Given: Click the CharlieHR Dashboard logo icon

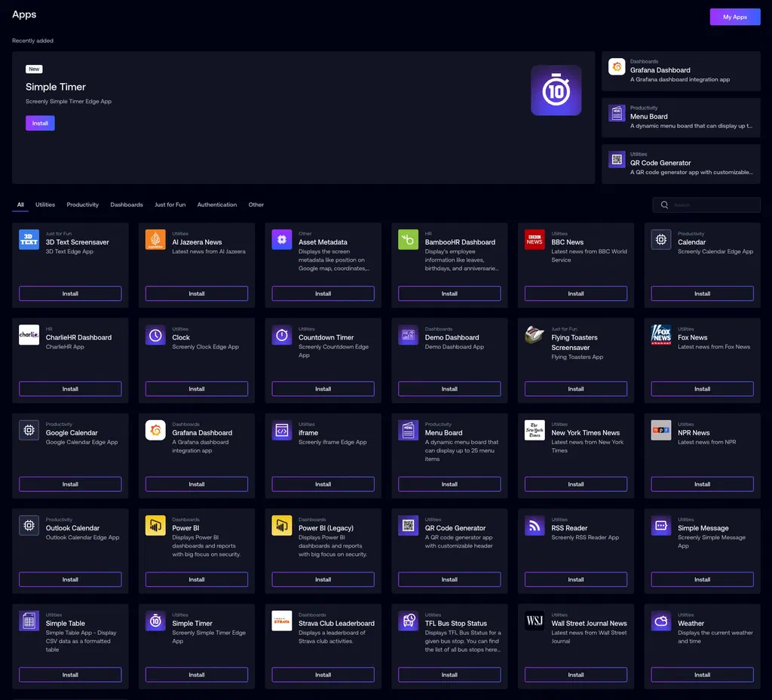Looking at the screenshot, I should [29, 334].
